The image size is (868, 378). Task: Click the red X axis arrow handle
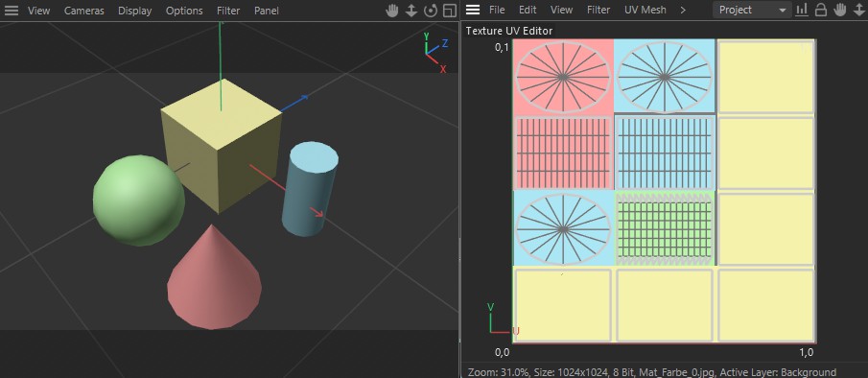tap(317, 212)
